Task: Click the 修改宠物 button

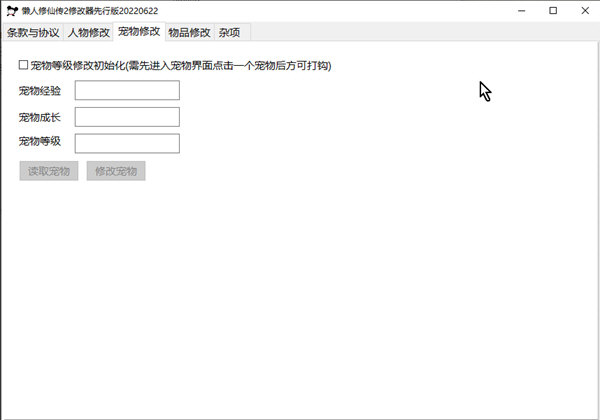Action: pos(116,171)
